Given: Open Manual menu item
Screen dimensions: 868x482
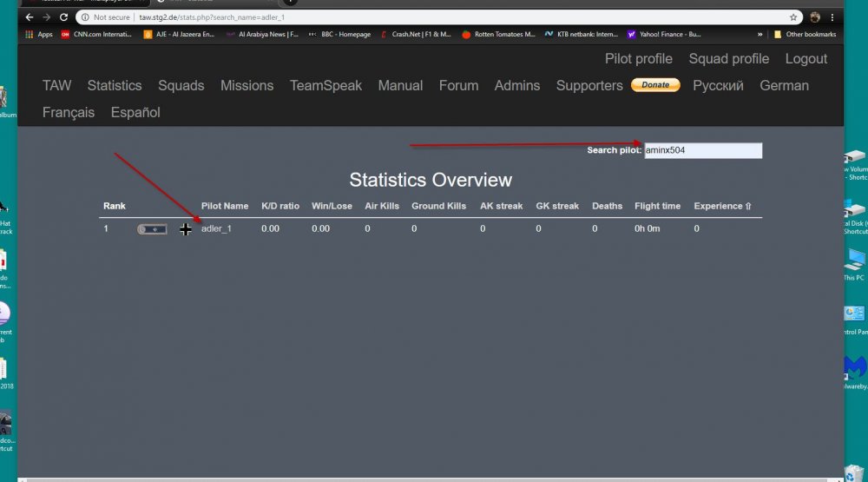Looking at the screenshot, I should [x=400, y=85].
